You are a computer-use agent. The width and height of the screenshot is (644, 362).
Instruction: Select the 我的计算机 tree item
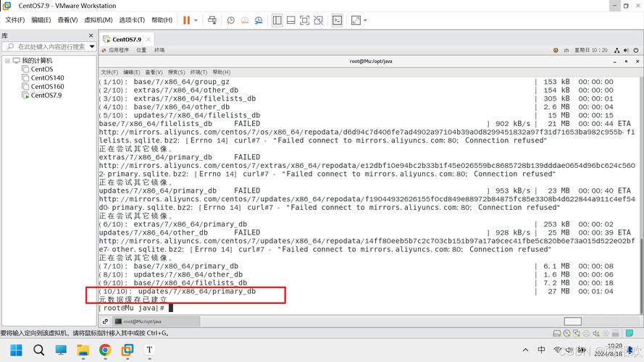coord(37,60)
